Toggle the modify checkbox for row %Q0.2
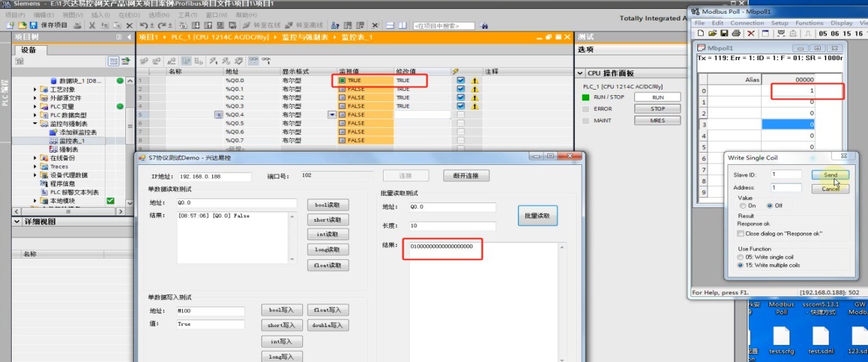Image resolution: width=868 pixels, height=362 pixels. [460, 97]
